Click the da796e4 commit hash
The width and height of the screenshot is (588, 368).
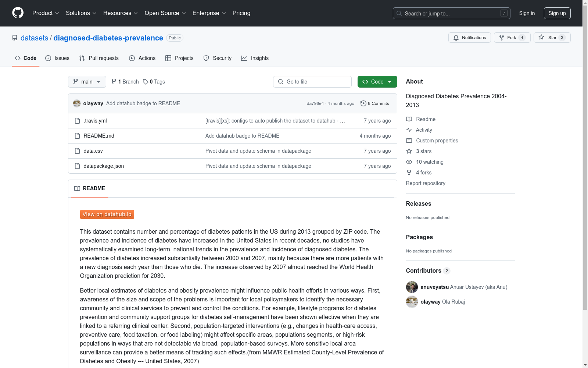click(x=315, y=103)
